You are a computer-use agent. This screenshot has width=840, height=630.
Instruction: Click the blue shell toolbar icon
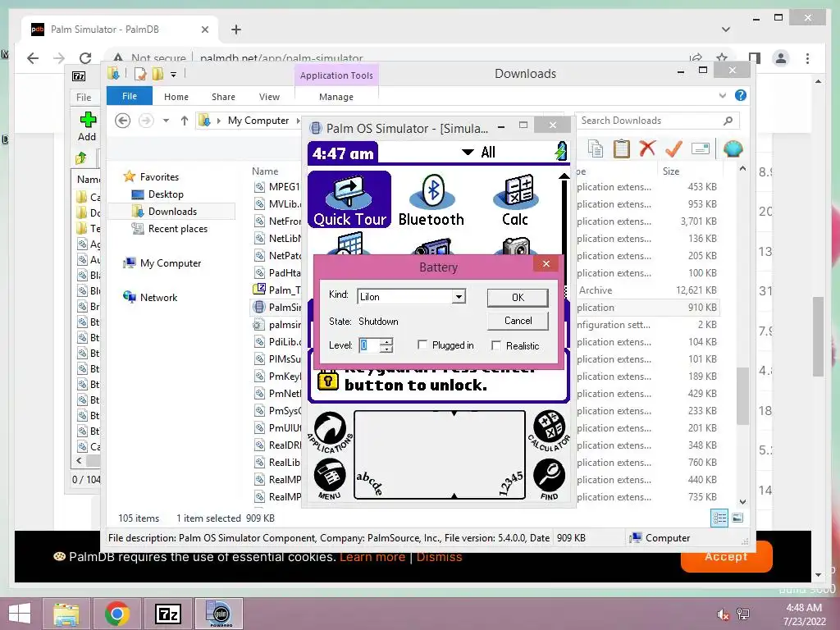pos(733,148)
